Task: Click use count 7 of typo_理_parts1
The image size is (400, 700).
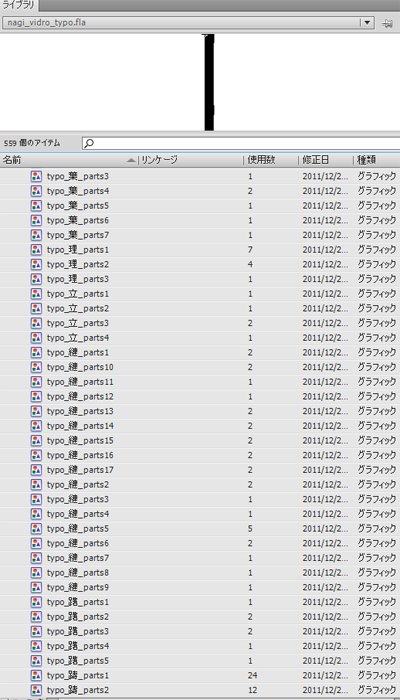Action: (250, 250)
